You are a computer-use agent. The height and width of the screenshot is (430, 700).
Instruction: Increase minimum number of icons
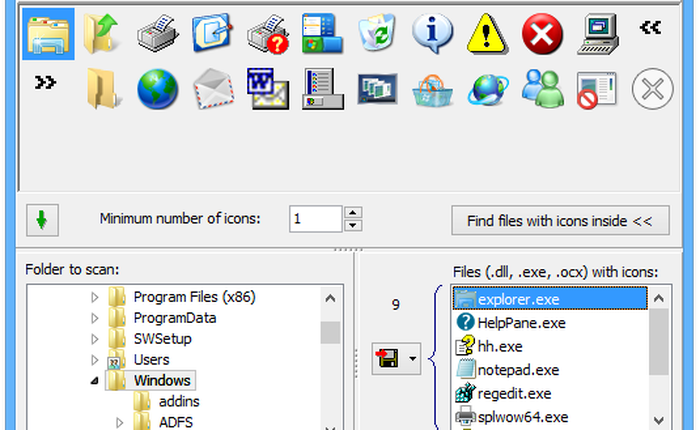coord(353,213)
